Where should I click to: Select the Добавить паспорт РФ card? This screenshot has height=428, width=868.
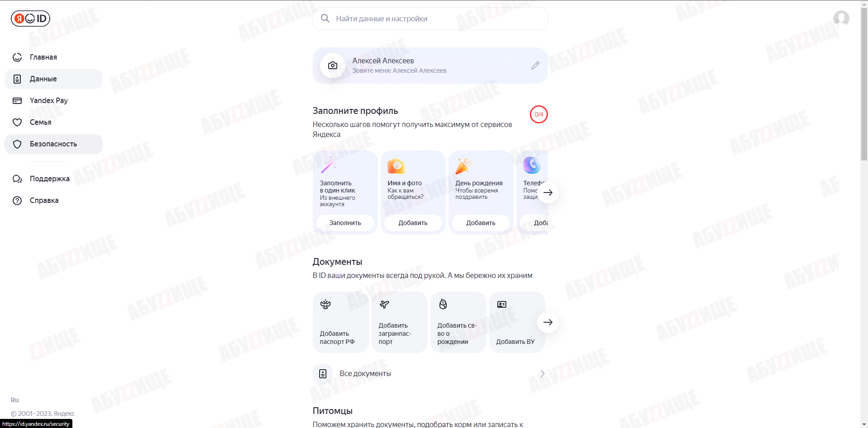(341, 322)
